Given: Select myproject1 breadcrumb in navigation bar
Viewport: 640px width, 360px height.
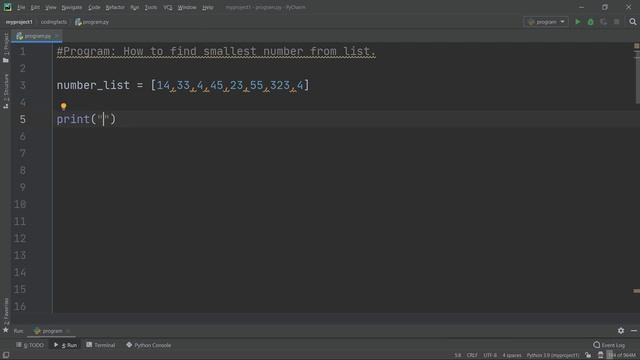Looking at the screenshot, I should pyautogui.click(x=19, y=22).
